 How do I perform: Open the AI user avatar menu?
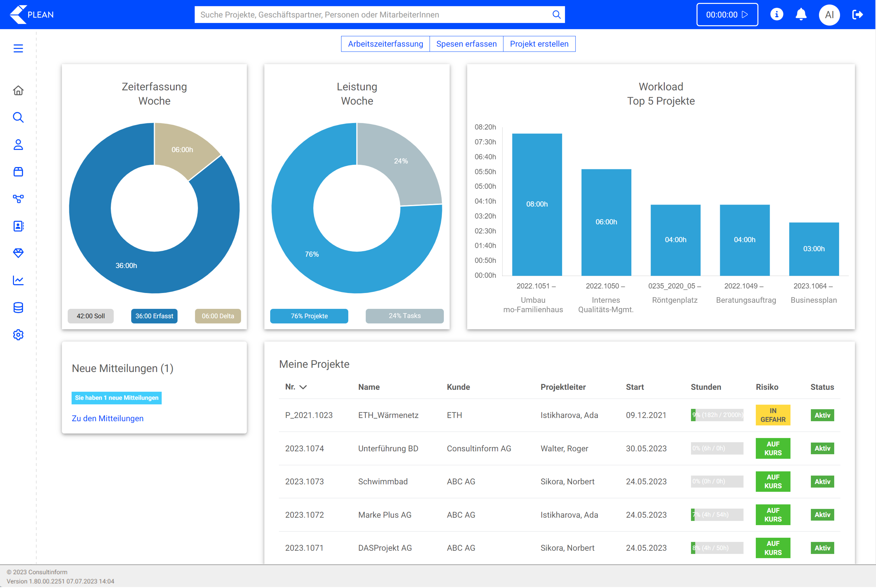tap(829, 15)
